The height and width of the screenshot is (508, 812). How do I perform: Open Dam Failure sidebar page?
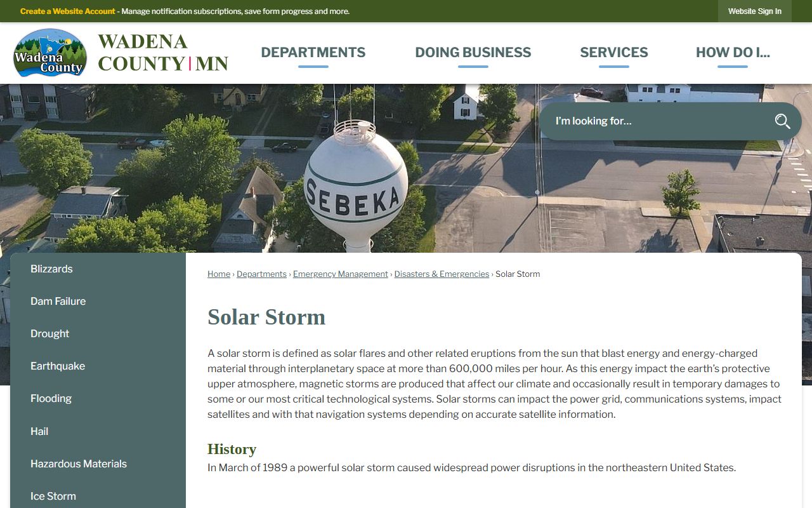tap(58, 302)
